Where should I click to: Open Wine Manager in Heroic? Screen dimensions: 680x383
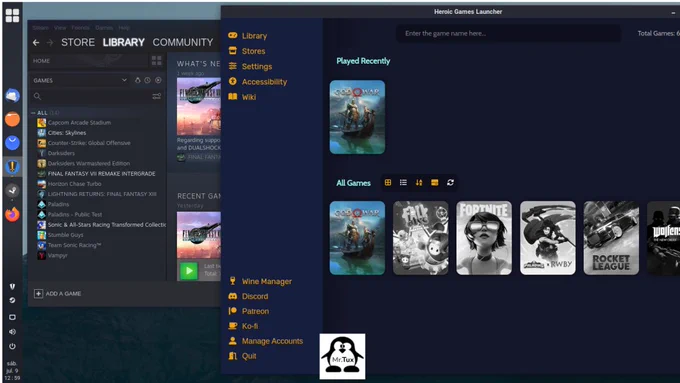[x=260, y=282]
